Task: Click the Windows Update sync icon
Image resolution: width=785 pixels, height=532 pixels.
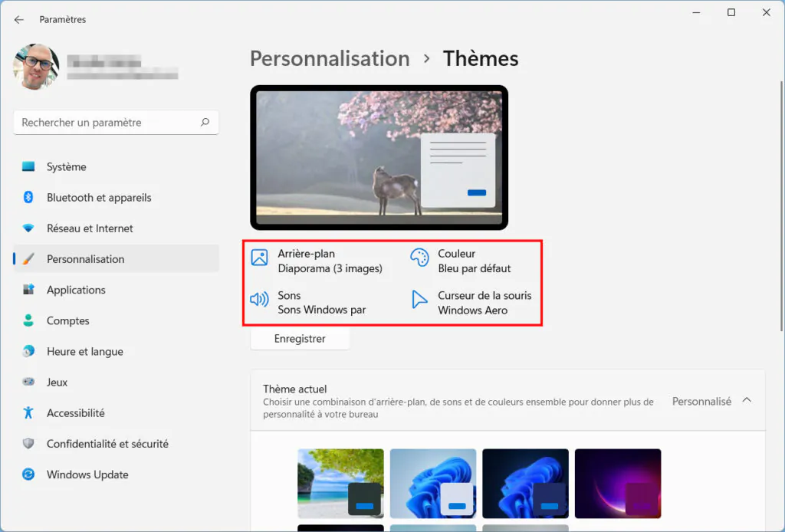Action: pos(28,474)
